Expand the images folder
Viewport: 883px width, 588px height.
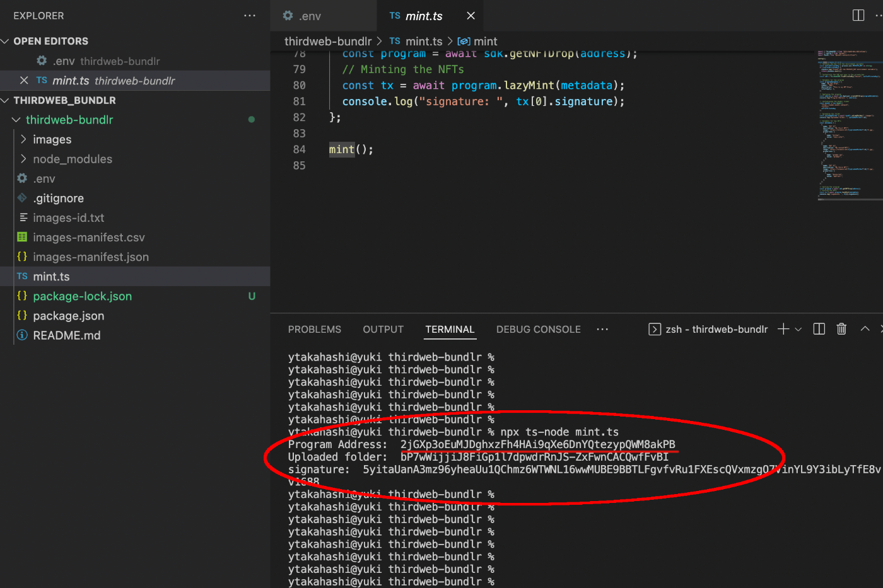click(24, 139)
